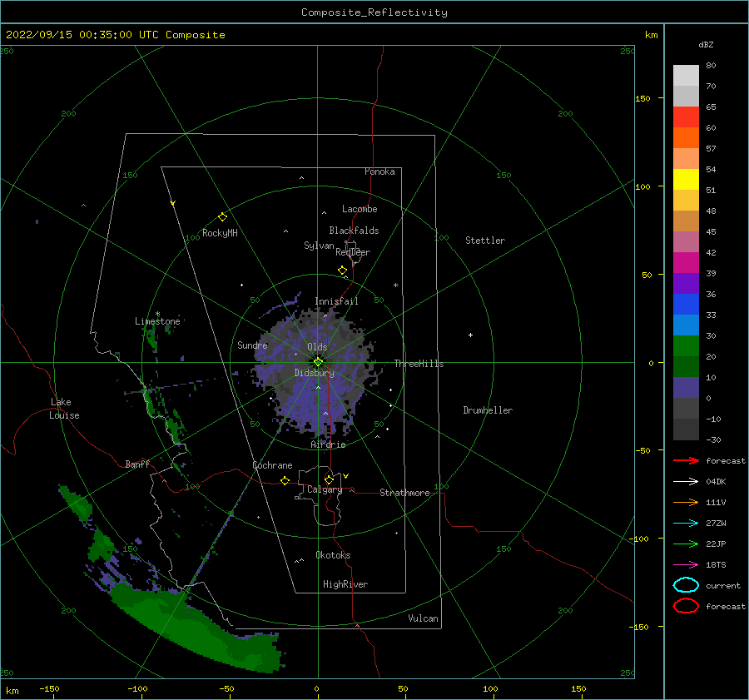Click the Calgary label
The image size is (749, 700).
tap(325, 489)
